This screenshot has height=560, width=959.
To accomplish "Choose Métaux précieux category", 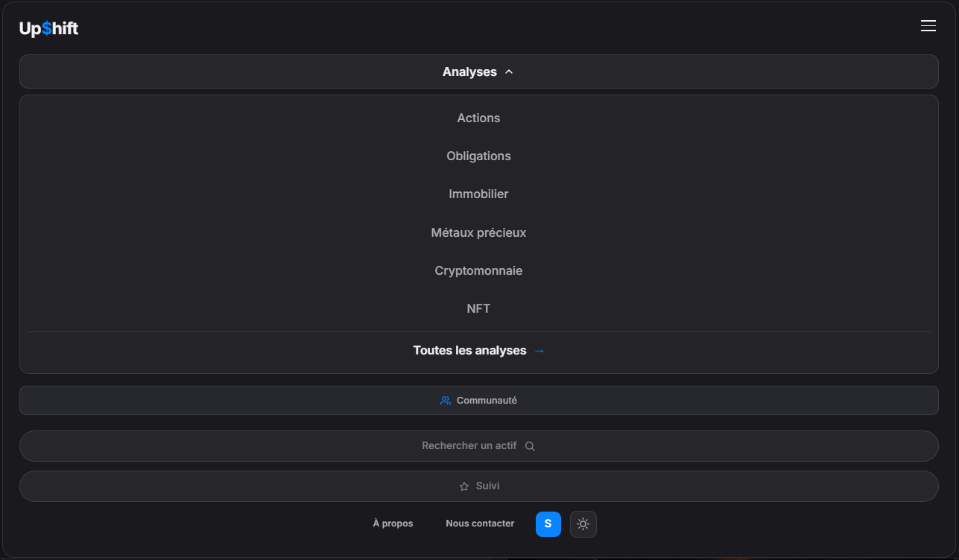I will pyautogui.click(x=478, y=232).
